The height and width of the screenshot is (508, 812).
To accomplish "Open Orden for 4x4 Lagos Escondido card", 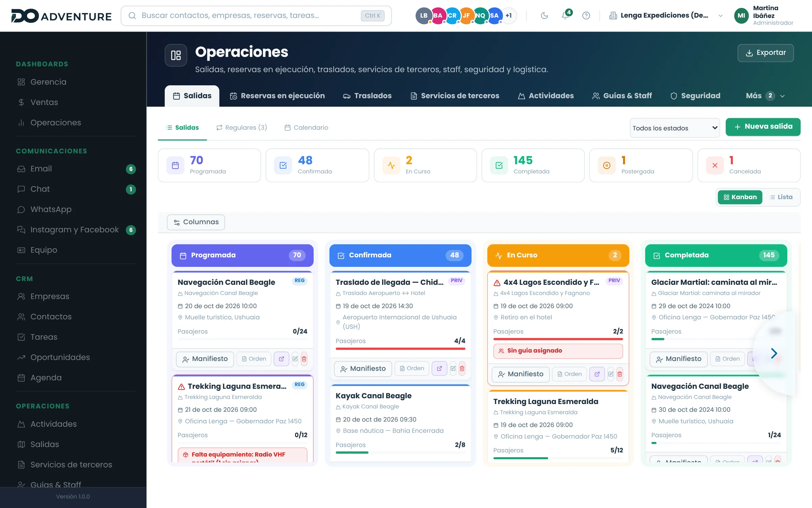I will tap(569, 374).
